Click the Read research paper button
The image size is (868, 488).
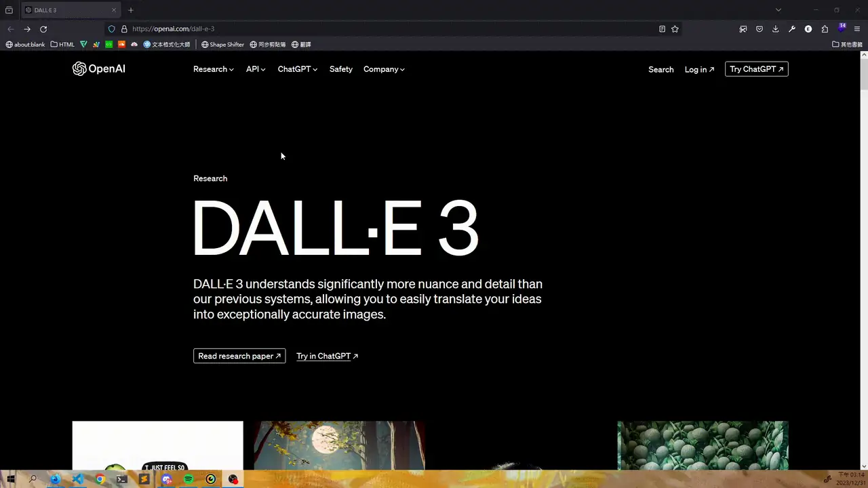[x=239, y=356]
